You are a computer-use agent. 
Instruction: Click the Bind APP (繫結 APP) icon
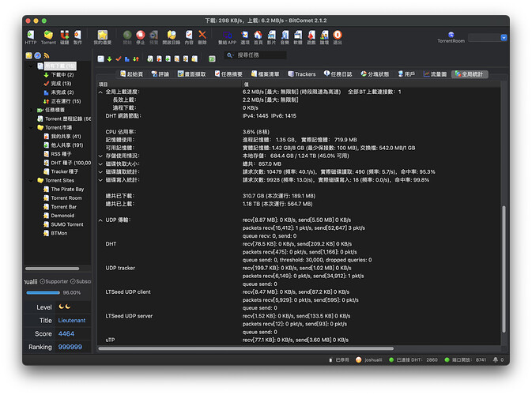tap(227, 37)
